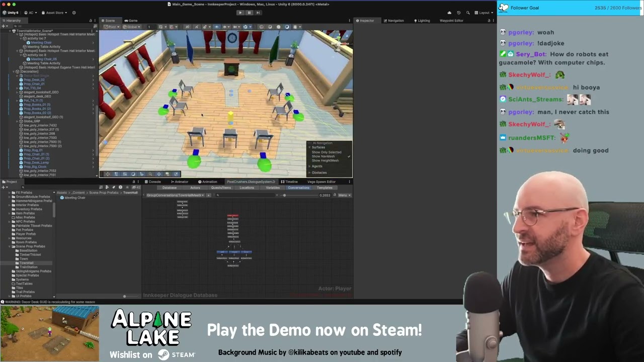Screen dimensions: 644x362
Task: Click search-by-type icon in Project toolbar
Action: [107, 188]
